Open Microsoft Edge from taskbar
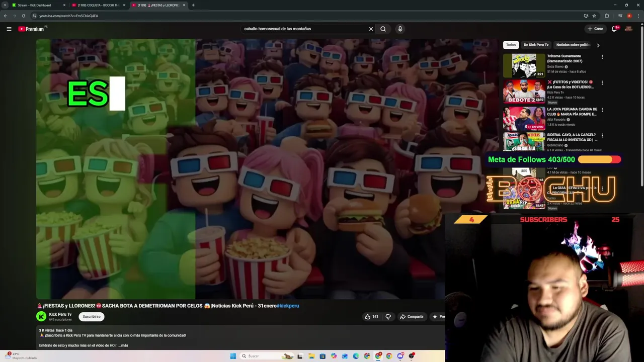This screenshot has height=362, width=644. coord(356,356)
